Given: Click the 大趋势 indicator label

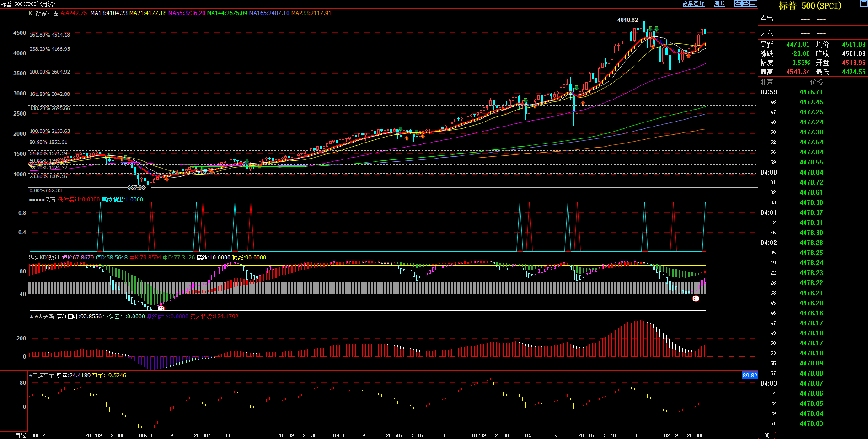Looking at the screenshot, I should coord(46,317).
